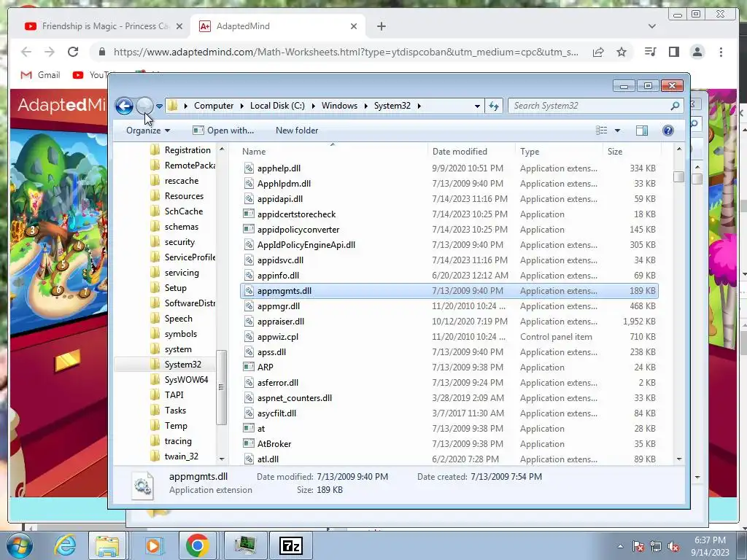Open Internet Explorer from the taskbar
Image resolution: width=747 pixels, height=560 pixels.
(x=65, y=545)
